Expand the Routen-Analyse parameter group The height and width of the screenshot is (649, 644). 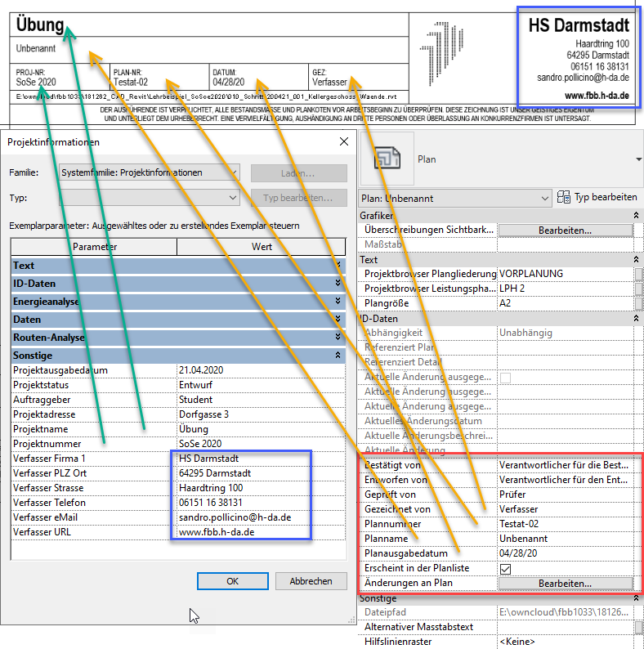coord(338,338)
